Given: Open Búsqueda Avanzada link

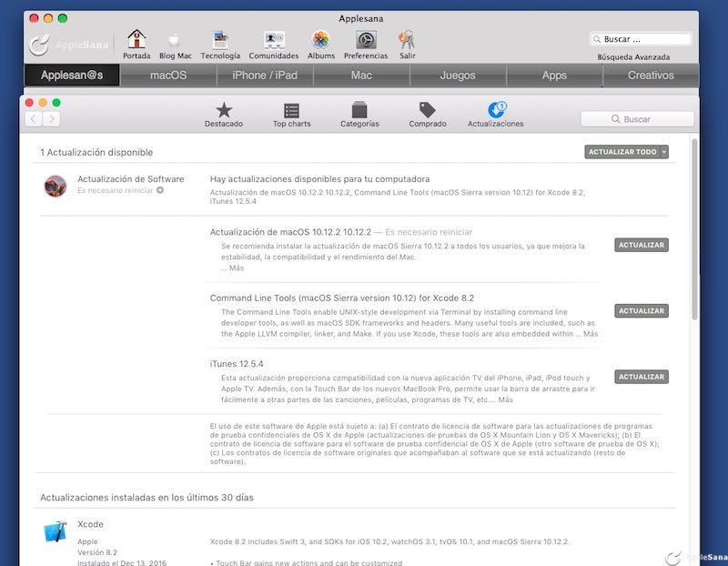Looking at the screenshot, I should pos(633,57).
